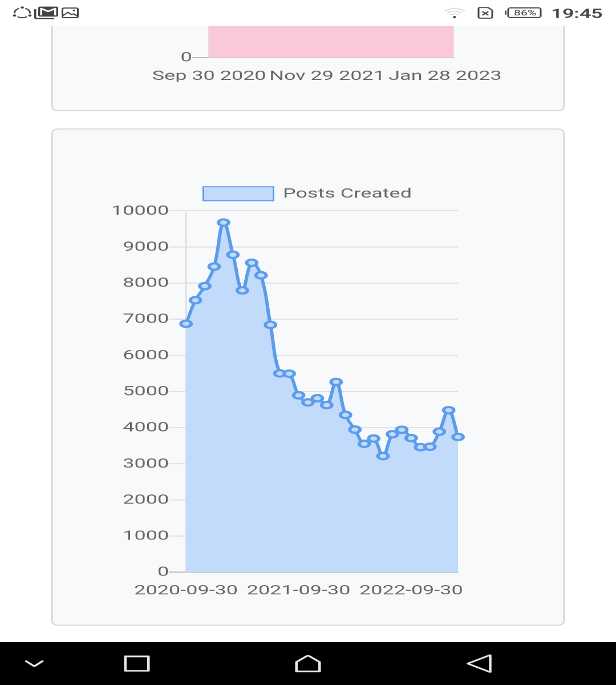
Task: Click the Nov 29 2021 axis label
Action: (326, 75)
